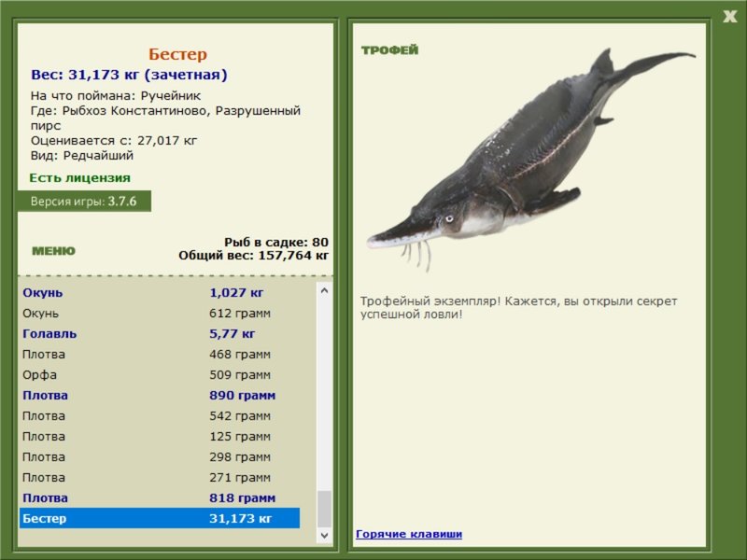Select the Плотва 468 грамм entry
The height and width of the screenshot is (560, 747).
pos(160,355)
